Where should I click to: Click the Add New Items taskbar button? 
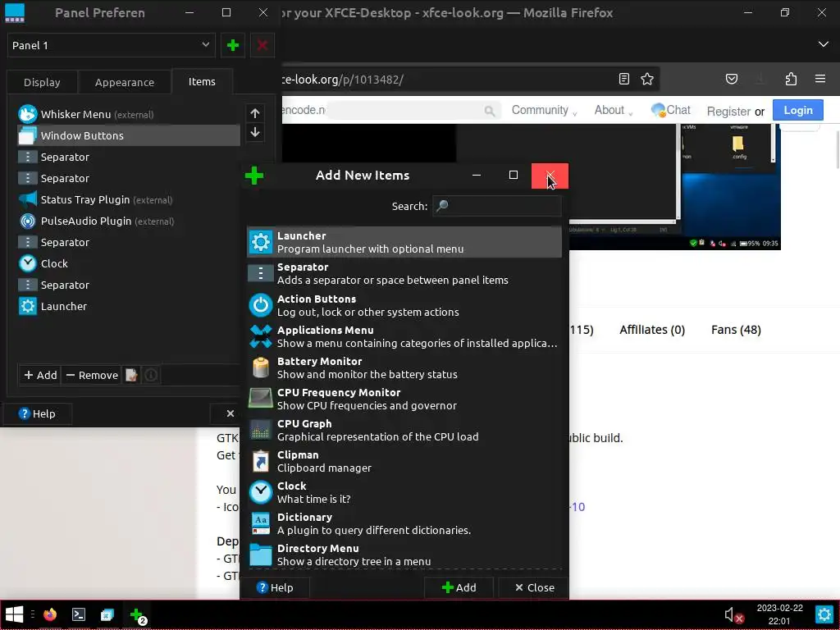coord(138,615)
